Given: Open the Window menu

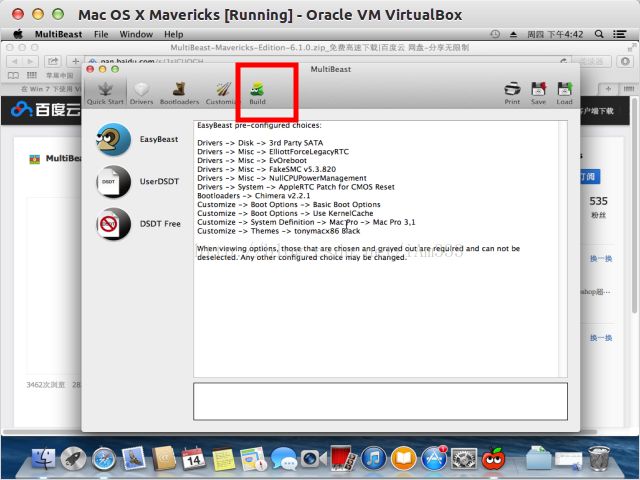Looking at the screenshot, I should pos(136,34).
